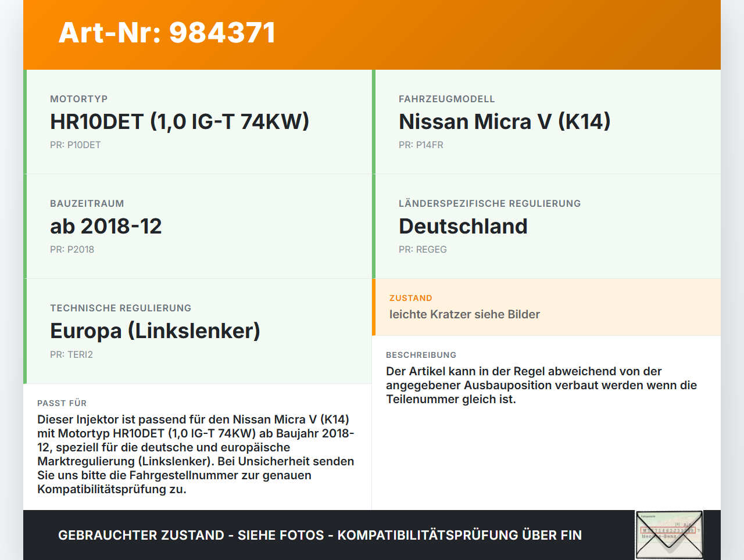Click the PR: REGEG code label

tap(423, 249)
